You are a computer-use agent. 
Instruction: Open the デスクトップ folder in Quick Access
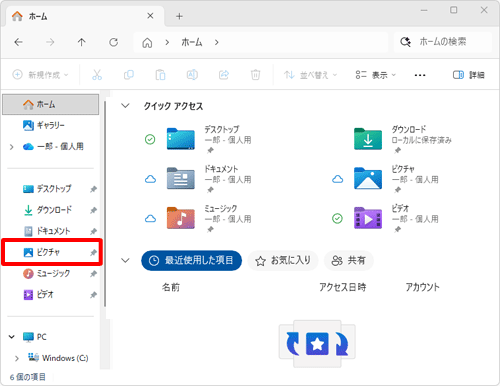tap(181, 139)
